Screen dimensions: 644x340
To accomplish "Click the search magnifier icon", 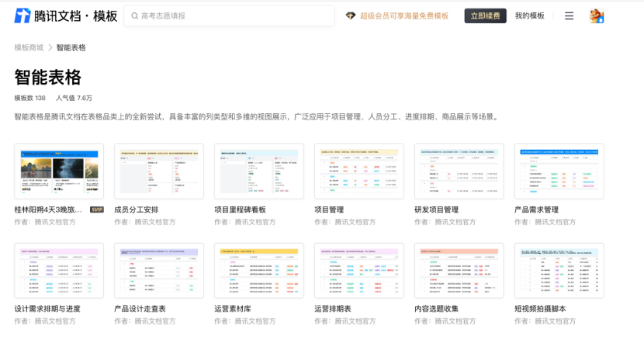I will coord(135,16).
